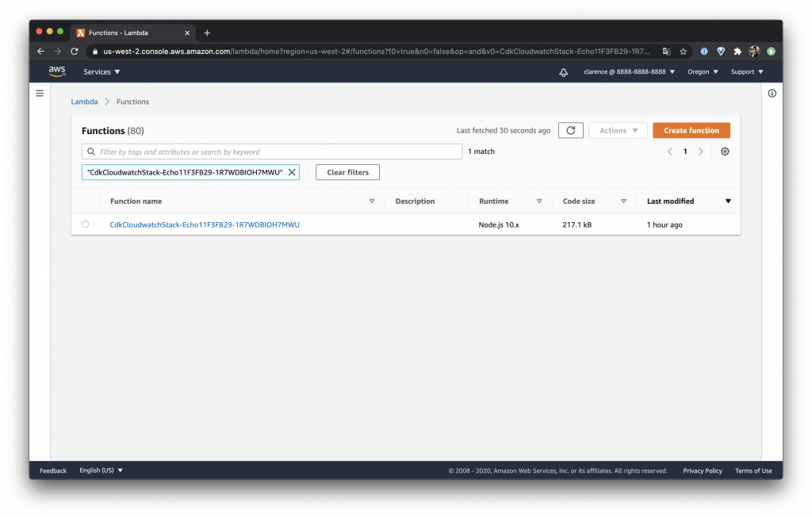Sort by Runtime column arrow
The width and height of the screenshot is (812, 518).
(x=539, y=201)
